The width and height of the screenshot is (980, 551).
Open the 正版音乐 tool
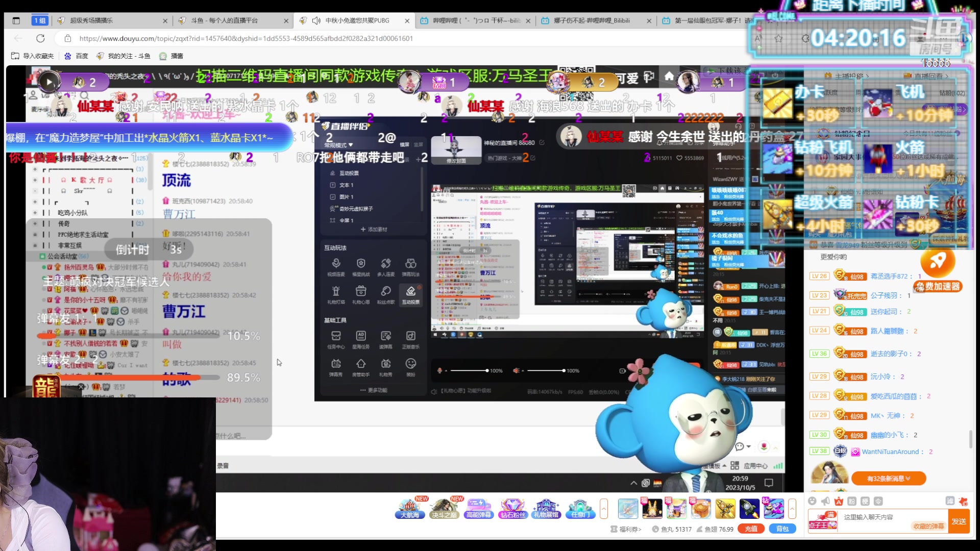[411, 339]
